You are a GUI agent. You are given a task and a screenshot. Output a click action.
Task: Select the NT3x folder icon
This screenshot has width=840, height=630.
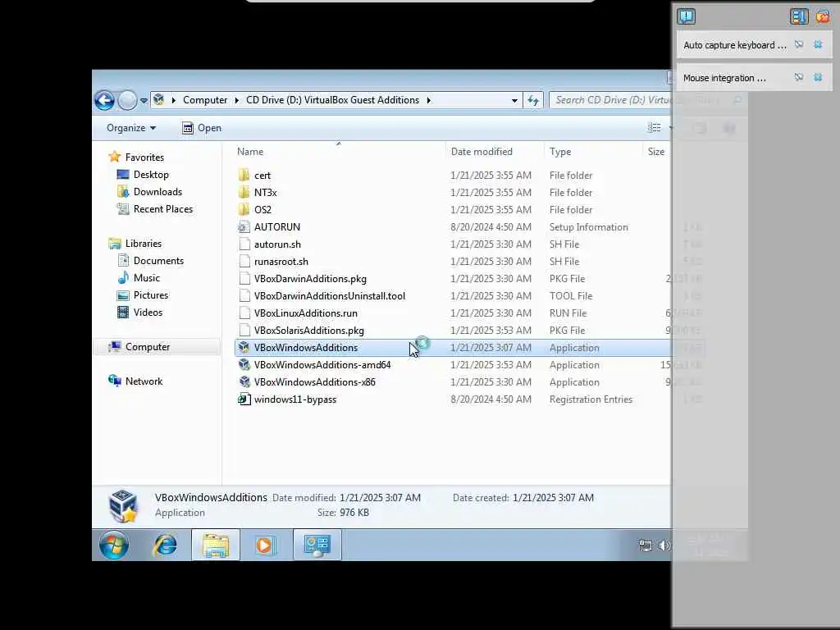244,192
